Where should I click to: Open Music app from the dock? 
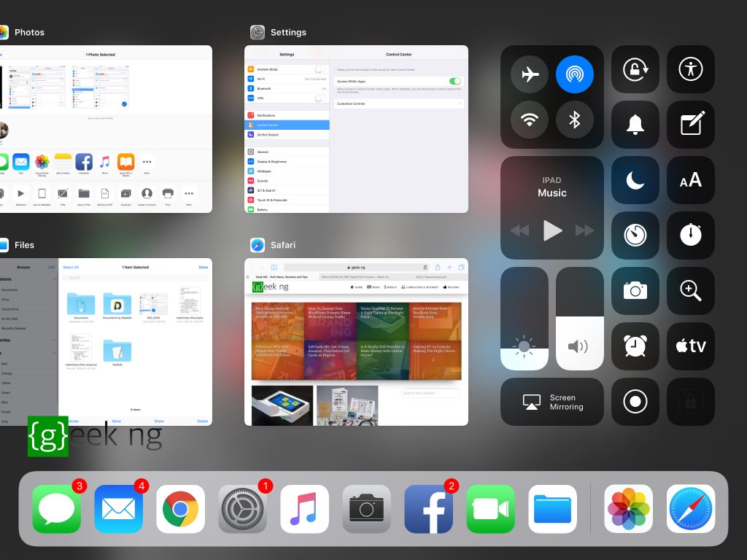[x=304, y=509]
